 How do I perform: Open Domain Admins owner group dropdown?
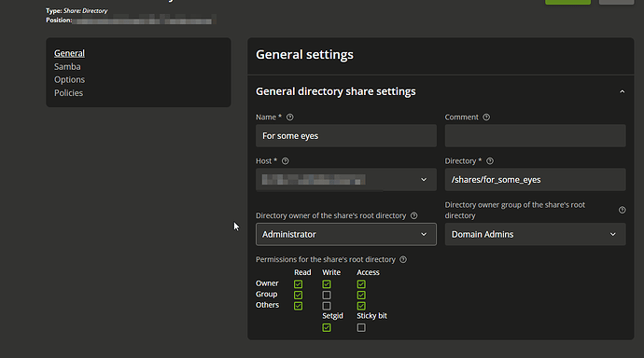coord(535,235)
